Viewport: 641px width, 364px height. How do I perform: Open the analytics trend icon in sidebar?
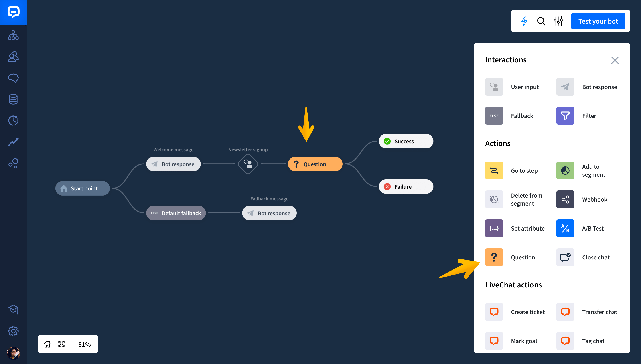13,142
